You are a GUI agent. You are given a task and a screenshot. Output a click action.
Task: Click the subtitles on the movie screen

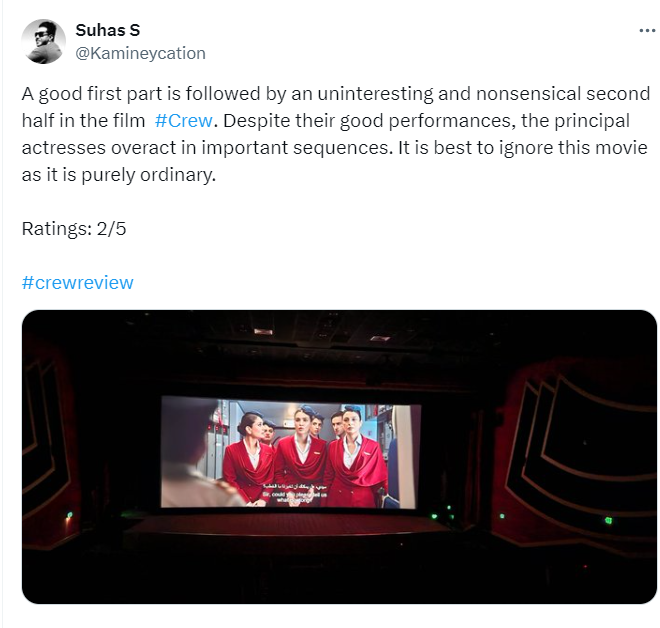point(295,492)
